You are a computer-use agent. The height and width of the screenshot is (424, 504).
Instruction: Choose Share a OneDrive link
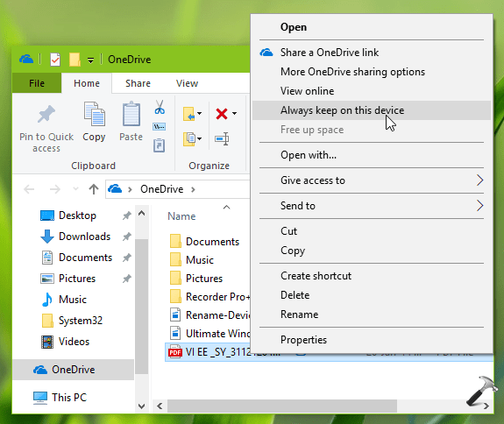[x=372, y=53]
